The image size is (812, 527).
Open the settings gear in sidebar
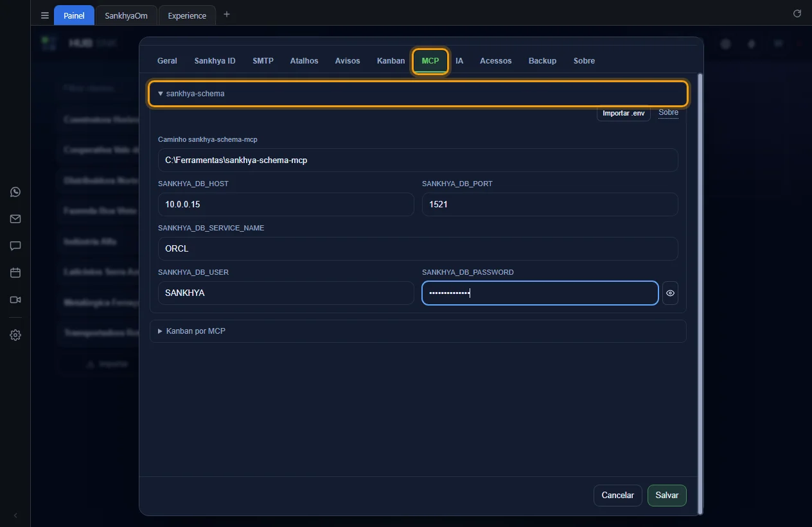15,335
